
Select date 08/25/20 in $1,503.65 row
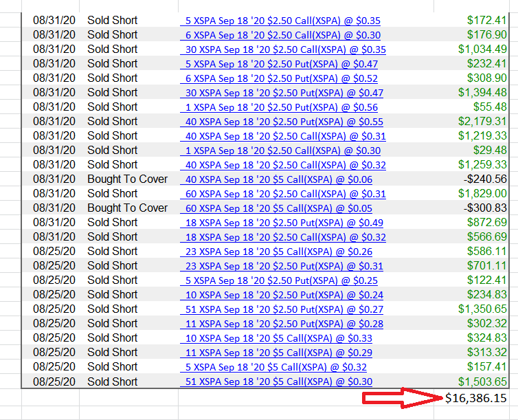[54, 382]
